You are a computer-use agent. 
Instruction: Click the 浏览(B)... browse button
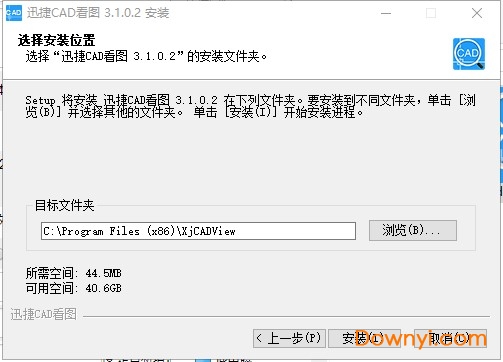413,230
